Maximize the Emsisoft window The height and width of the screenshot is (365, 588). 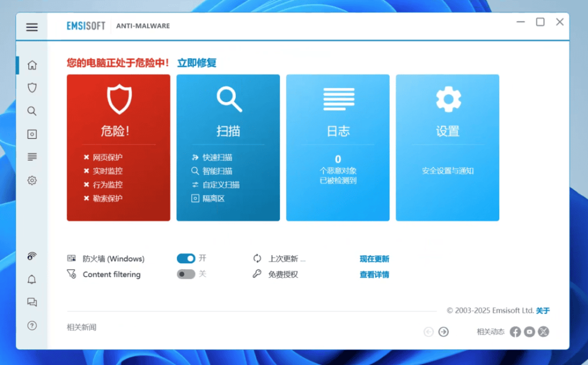pos(540,22)
